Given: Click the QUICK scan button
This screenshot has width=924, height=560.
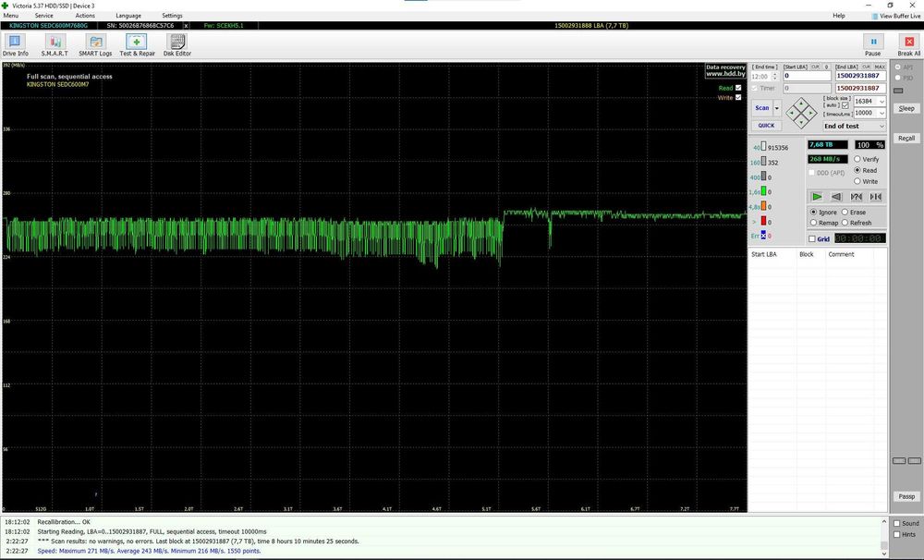Looking at the screenshot, I should click(766, 126).
